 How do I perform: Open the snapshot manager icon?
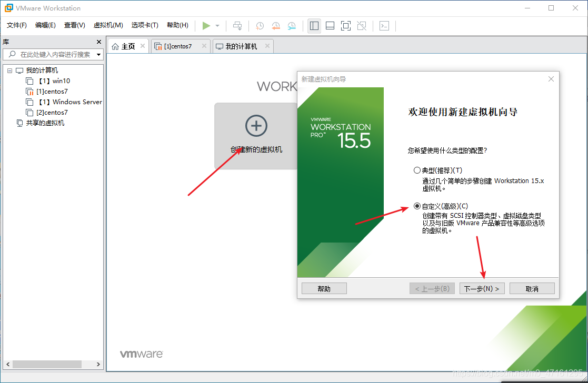click(x=292, y=25)
